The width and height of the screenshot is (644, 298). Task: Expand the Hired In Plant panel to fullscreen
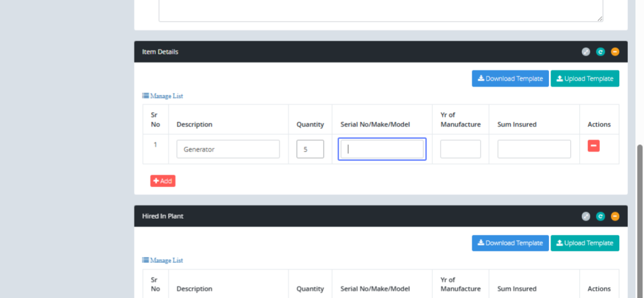tap(586, 217)
